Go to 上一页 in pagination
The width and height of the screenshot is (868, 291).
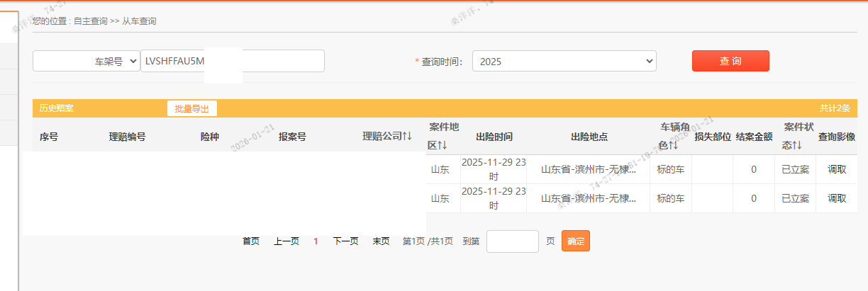286,241
